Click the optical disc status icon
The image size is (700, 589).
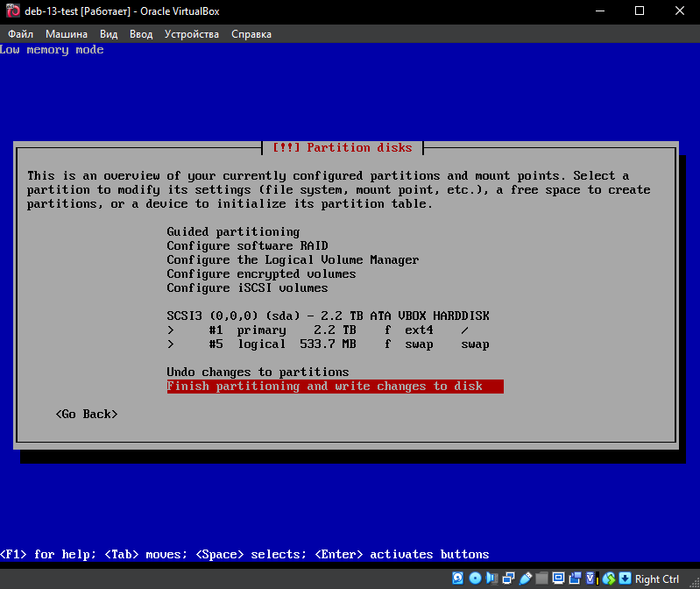click(x=475, y=578)
